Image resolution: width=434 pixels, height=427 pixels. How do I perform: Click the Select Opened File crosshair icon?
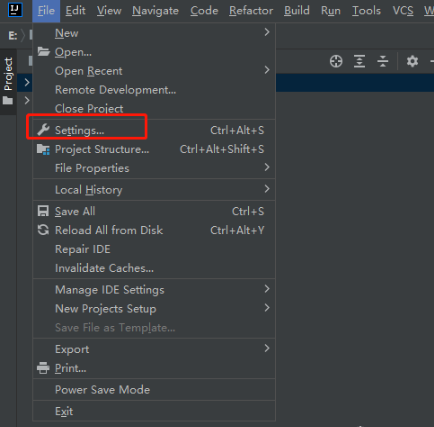(336, 61)
